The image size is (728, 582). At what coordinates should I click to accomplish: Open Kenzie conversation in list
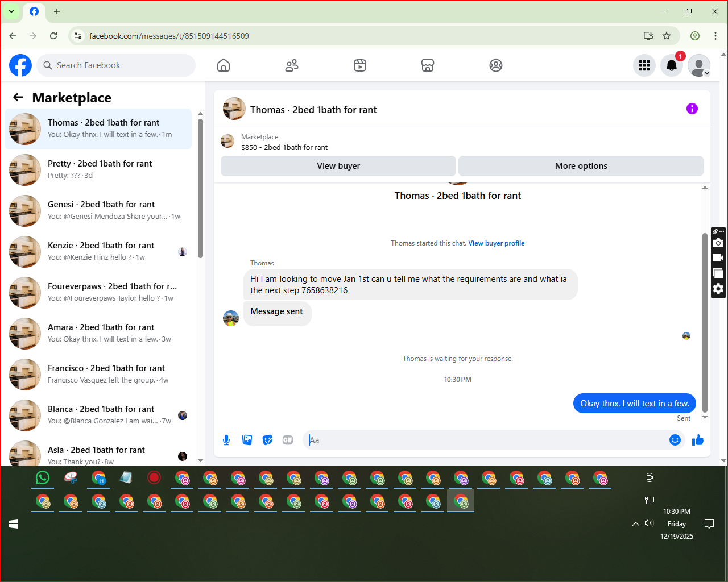coord(98,252)
